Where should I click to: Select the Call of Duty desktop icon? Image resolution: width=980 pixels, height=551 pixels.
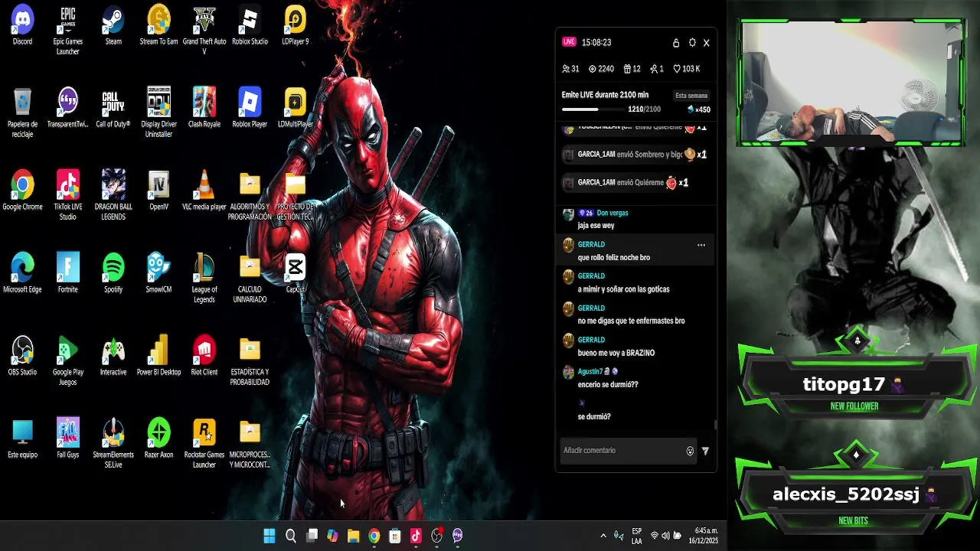point(113,109)
